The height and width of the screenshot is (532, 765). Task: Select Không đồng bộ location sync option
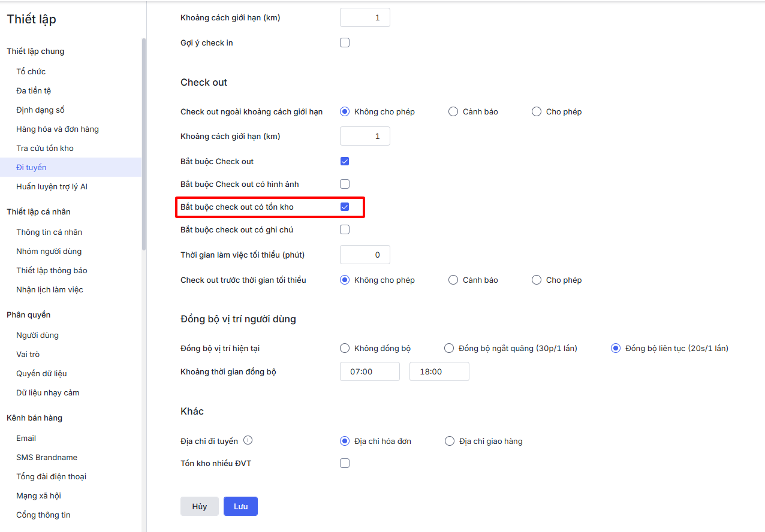click(345, 348)
